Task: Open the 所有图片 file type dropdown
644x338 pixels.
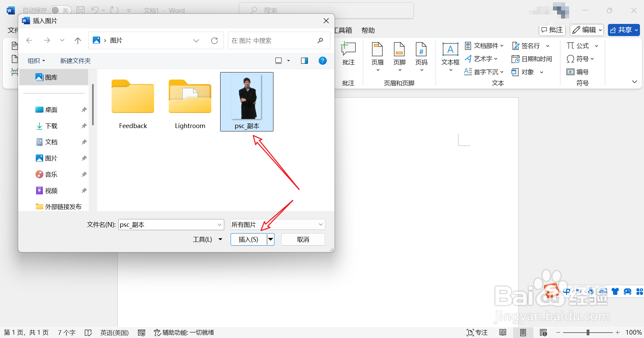Action: pos(320,224)
